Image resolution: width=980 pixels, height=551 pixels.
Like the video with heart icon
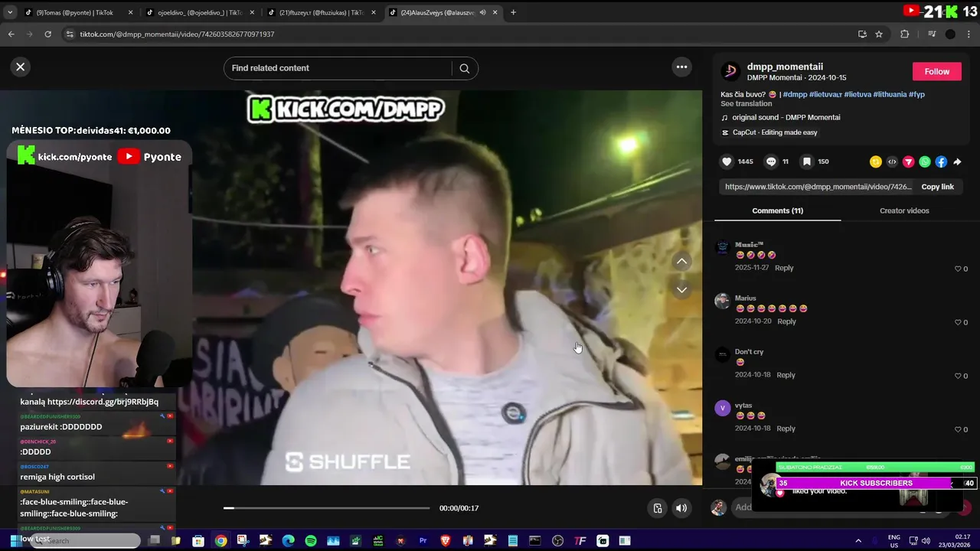pyautogui.click(x=727, y=161)
